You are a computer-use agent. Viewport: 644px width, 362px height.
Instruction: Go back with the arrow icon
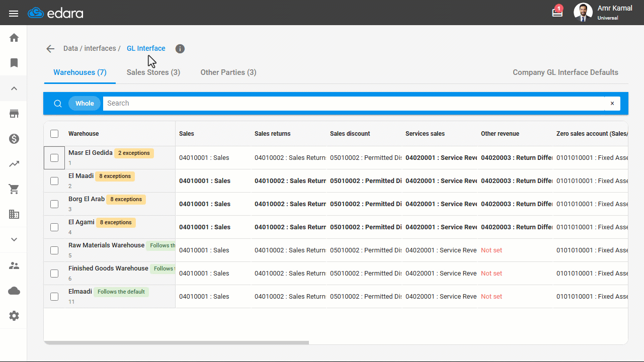[50, 49]
